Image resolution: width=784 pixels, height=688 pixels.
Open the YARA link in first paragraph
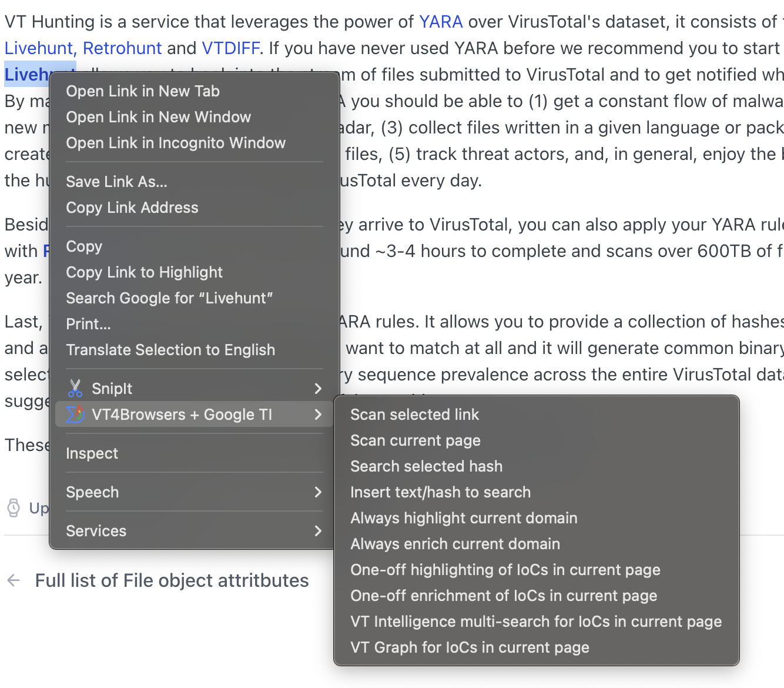441,22
